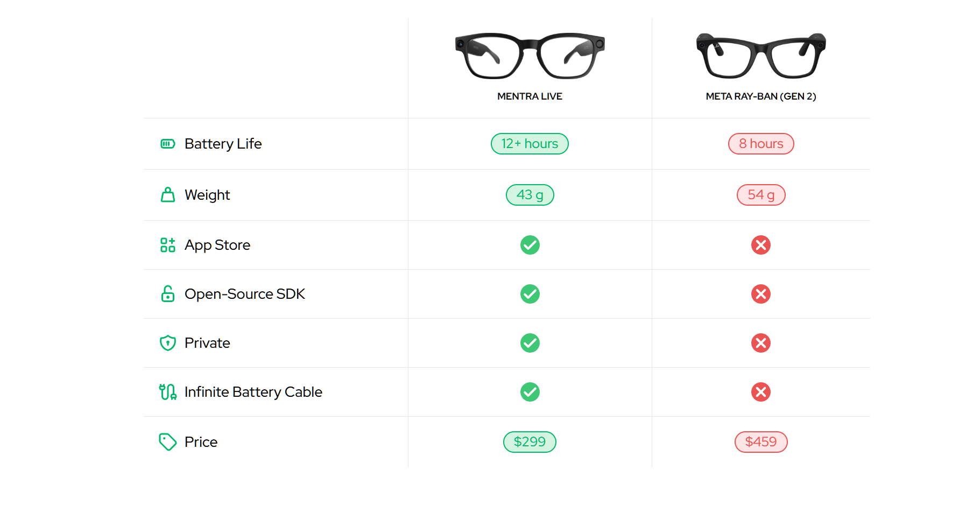Click the red 8 hours badge
Viewport: 980px width, 505px height.
(x=761, y=144)
